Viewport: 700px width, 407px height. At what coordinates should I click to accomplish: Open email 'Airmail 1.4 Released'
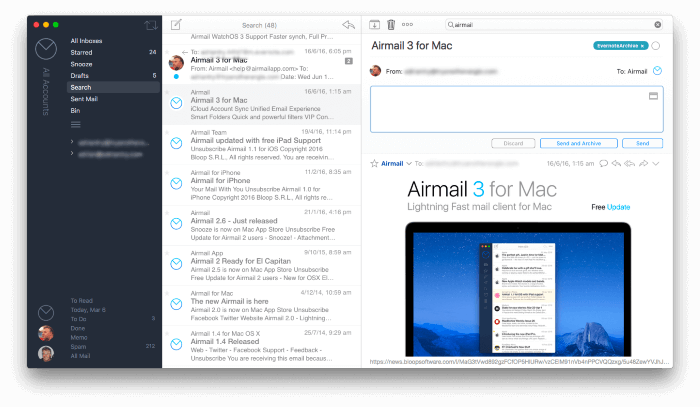click(262, 345)
